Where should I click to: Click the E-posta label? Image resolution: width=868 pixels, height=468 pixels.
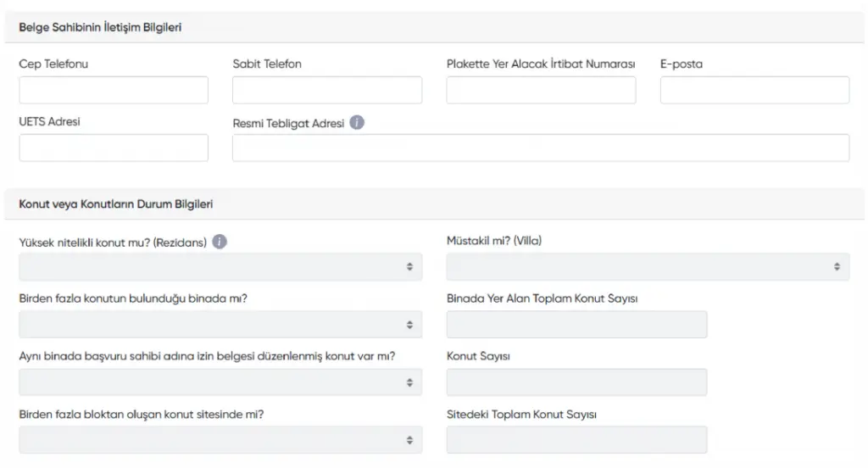click(x=682, y=64)
